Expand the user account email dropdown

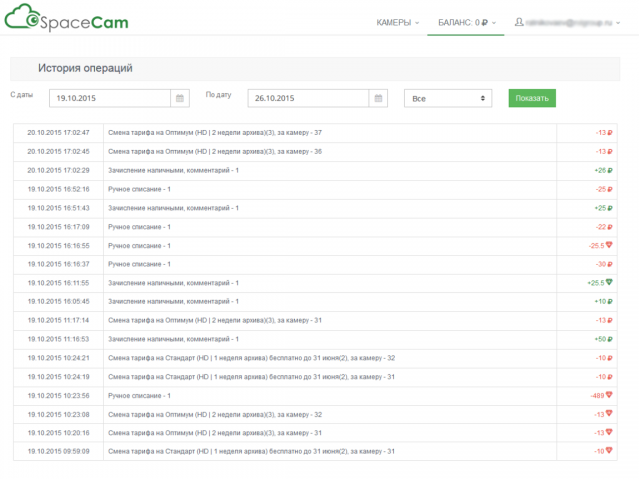tap(573, 22)
